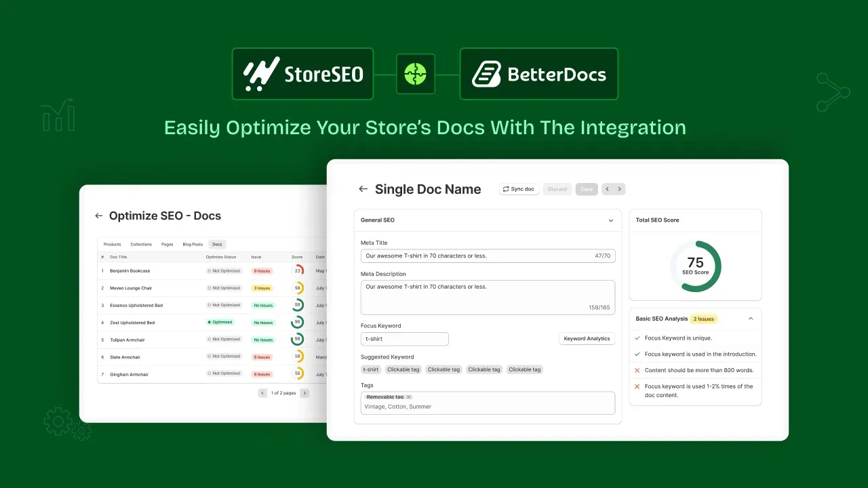Click the 2 Issues badge
The image size is (868, 488).
[x=703, y=319]
